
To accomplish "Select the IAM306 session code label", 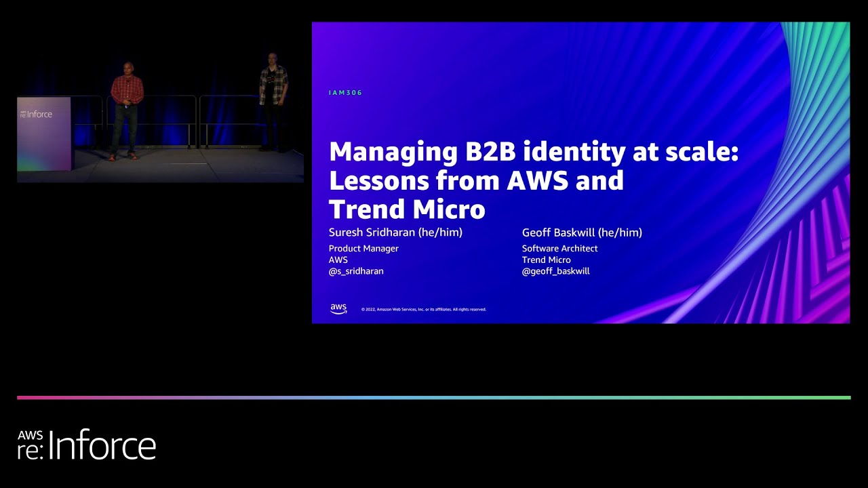I will coord(345,93).
